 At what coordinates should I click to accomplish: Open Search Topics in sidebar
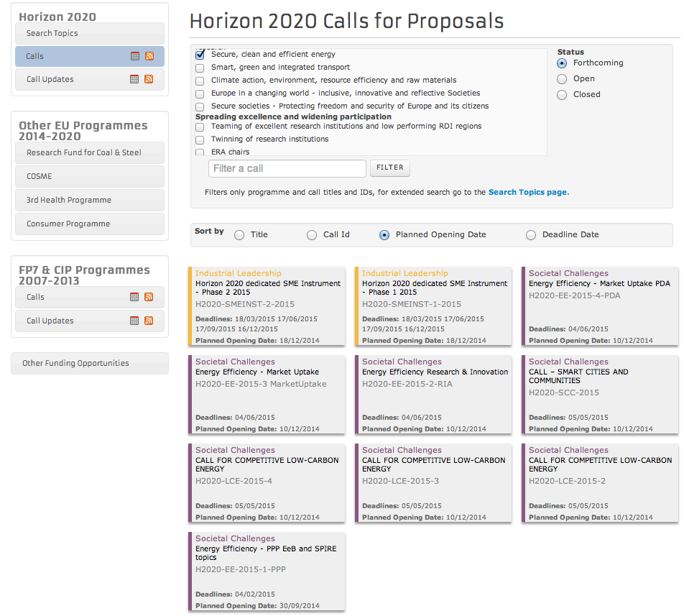click(x=90, y=33)
